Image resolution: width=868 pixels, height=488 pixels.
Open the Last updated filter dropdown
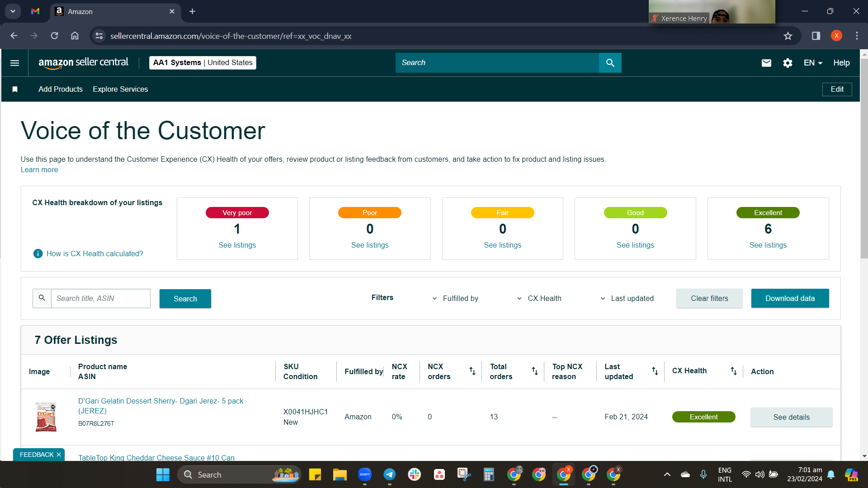[627, 298]
